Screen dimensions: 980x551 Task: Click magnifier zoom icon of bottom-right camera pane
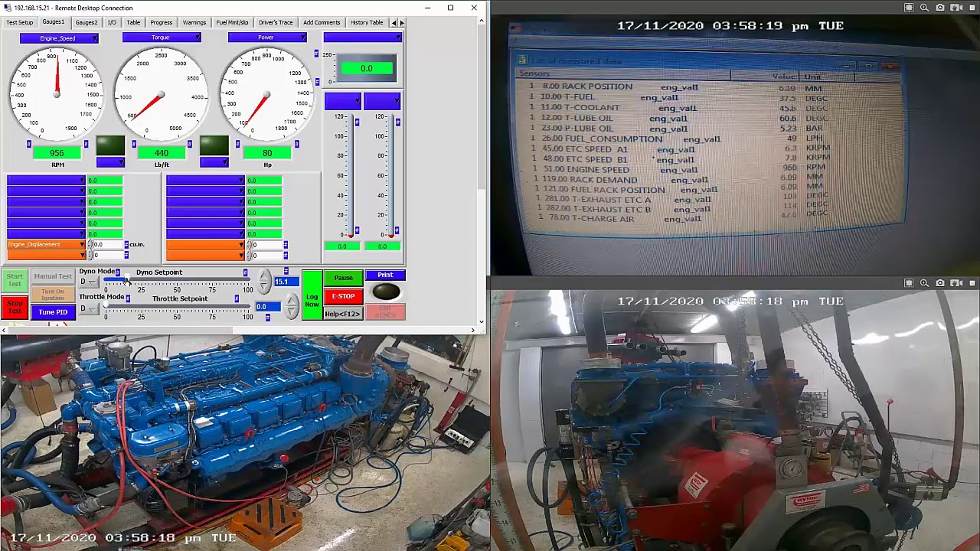(x=924, y=283)
